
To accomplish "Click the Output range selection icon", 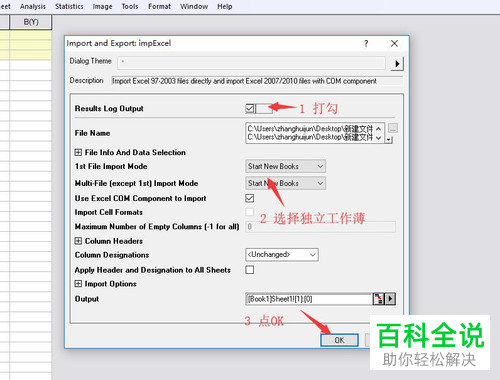I will [378, 299].
